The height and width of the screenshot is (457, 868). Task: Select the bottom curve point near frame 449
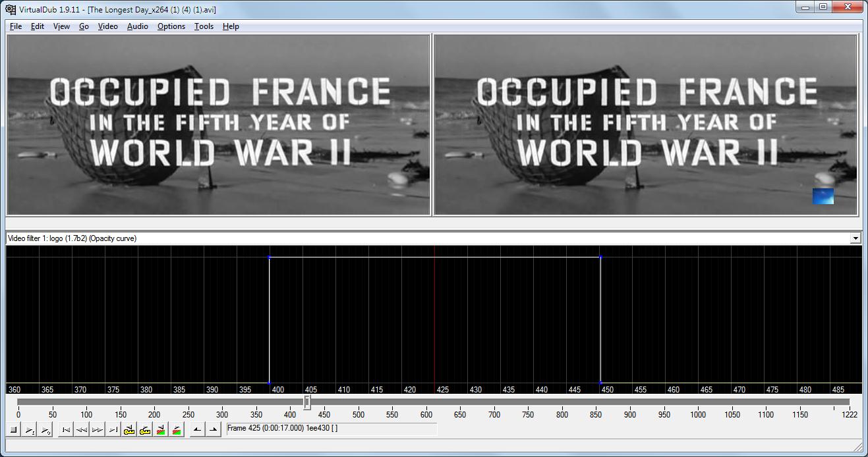pos(600,383)
